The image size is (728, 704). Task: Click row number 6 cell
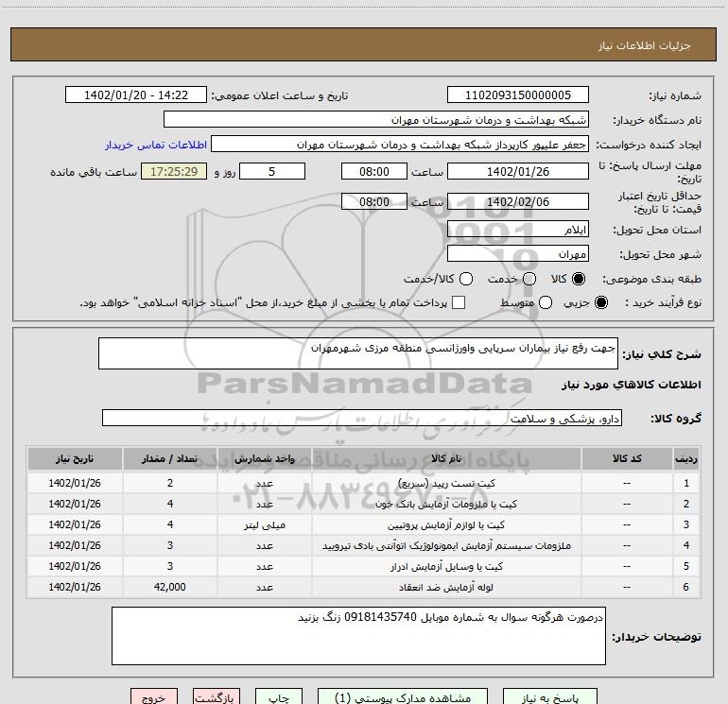pyautogui.click(x=686, y=587)
